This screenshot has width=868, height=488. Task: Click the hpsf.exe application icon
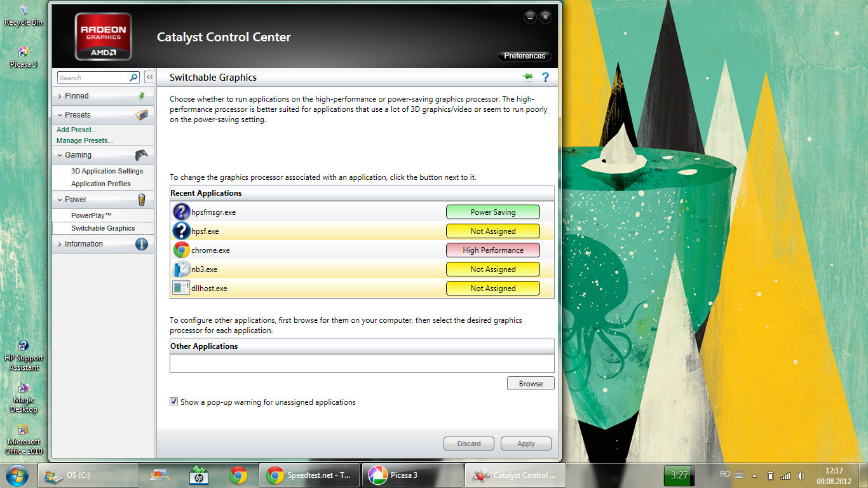pyautogui.click(x=181, y=231)
